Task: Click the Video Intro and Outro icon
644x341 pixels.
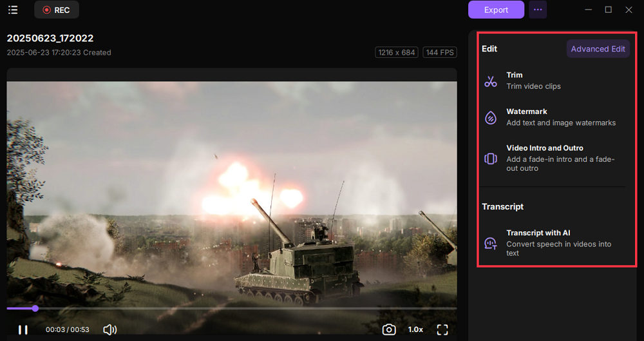Action: (x=490, y=159)
